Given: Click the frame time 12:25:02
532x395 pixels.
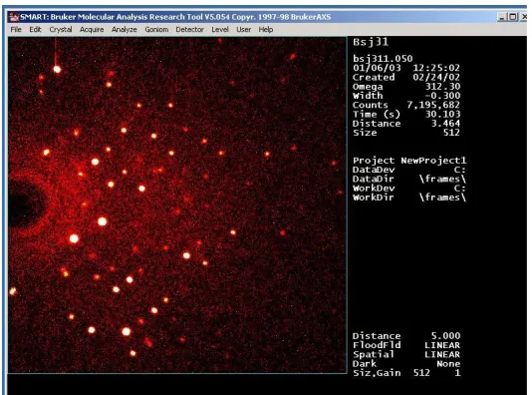Looking at the screenshot, I should click(436, 68).
